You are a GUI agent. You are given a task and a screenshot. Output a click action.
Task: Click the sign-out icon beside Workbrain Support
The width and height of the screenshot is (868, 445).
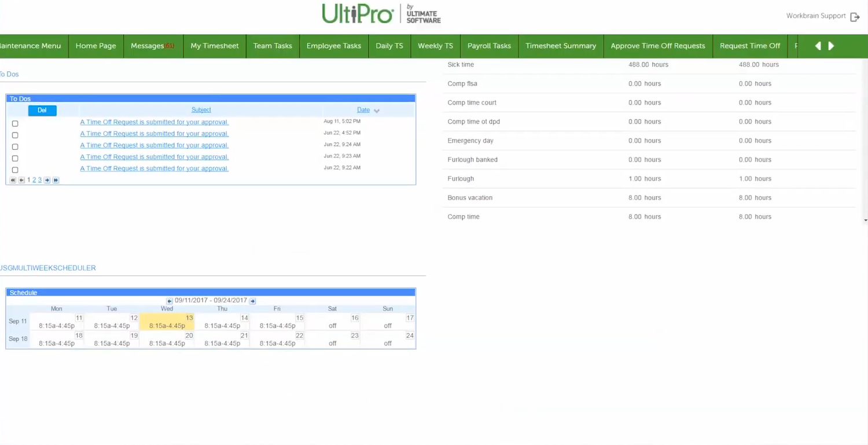click(855, 17)
